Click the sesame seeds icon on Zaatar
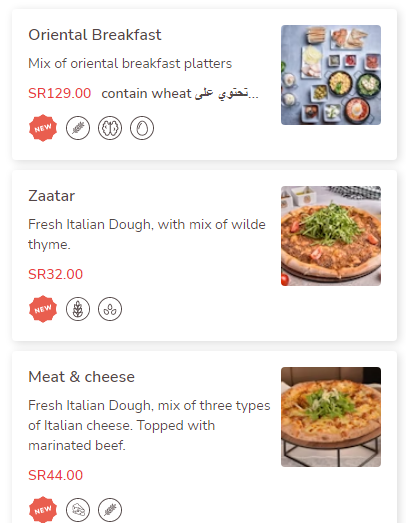 point(110,309)
